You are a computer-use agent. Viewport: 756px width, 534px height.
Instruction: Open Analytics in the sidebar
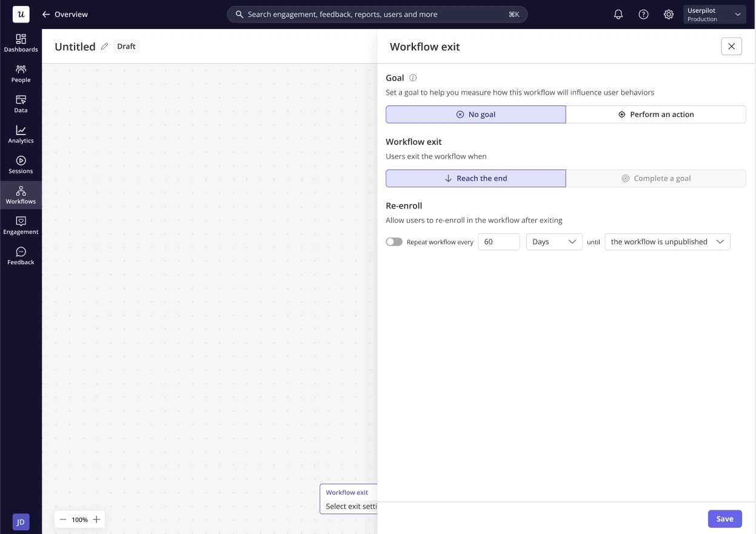pos(21,134)
